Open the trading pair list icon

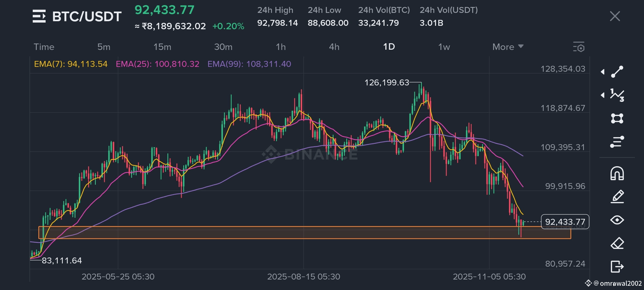point(39,16)
